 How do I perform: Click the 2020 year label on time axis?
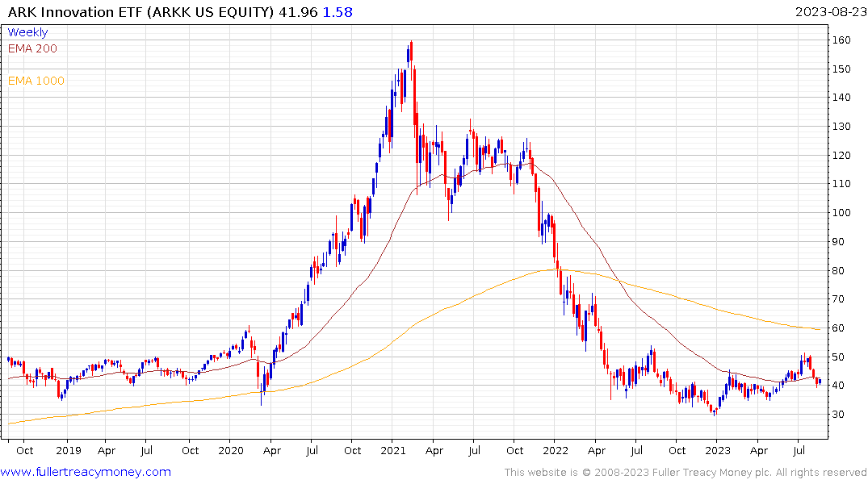coord(231,450)
